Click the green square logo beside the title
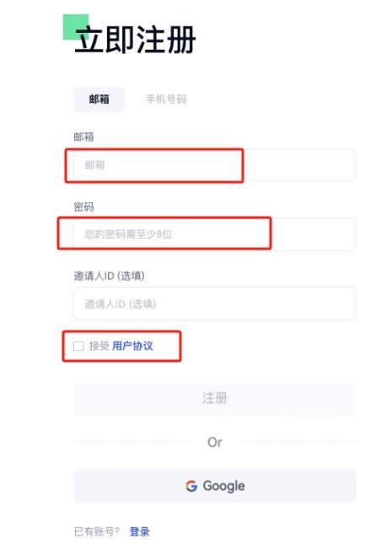This screenshot has height=549, width=392. [x=76, y=27]
